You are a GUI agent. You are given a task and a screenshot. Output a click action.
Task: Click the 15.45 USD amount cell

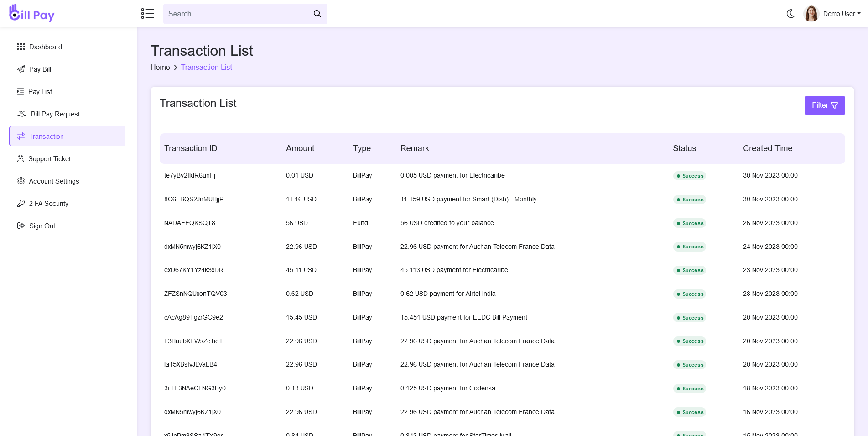click(x=301, y=317)
